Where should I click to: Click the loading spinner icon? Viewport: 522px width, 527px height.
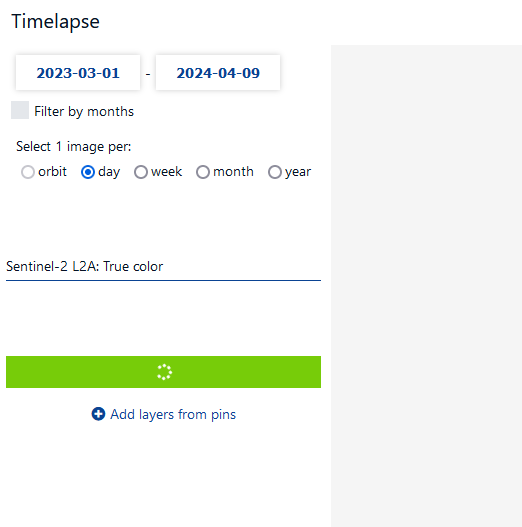[164, 372]
